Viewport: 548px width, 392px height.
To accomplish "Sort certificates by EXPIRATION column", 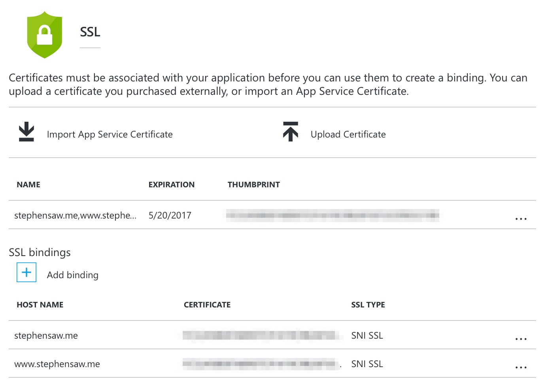I will click(x=172, y=184).
